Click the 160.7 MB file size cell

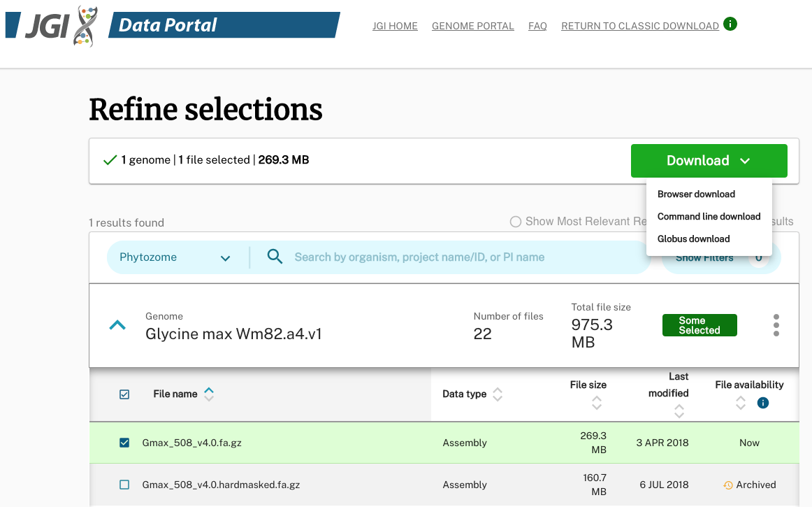pyautogui.click(x=594, y=485)
